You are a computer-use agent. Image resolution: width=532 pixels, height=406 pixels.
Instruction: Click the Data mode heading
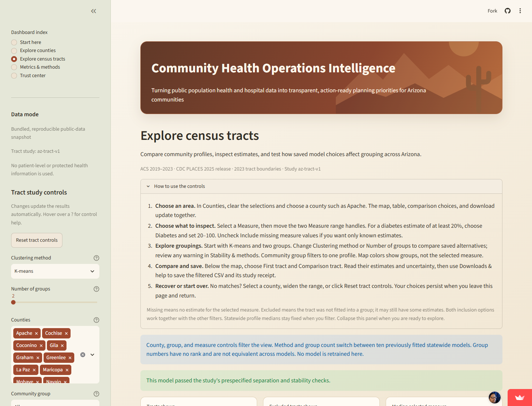pyautogui.click(x=25, y=114)
